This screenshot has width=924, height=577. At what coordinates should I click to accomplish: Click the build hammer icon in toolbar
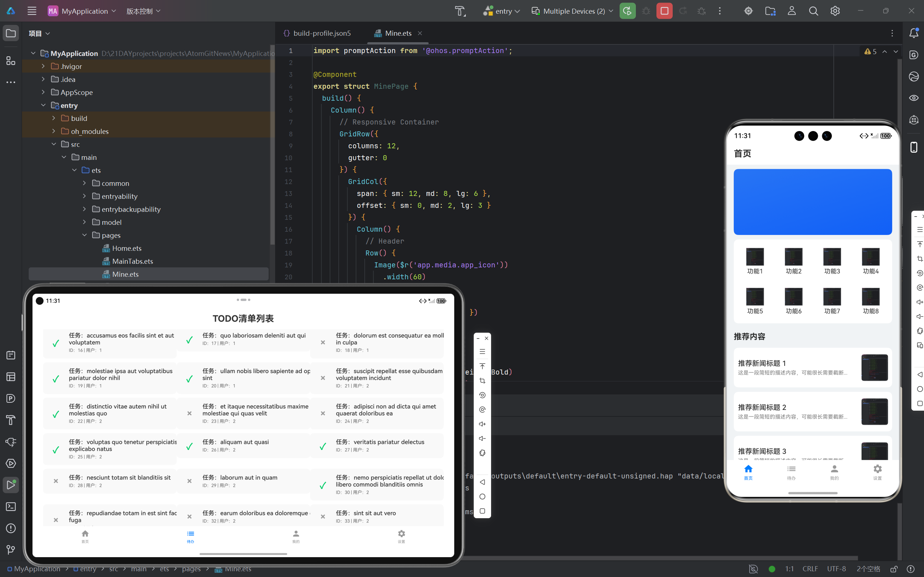click(460, 11)
